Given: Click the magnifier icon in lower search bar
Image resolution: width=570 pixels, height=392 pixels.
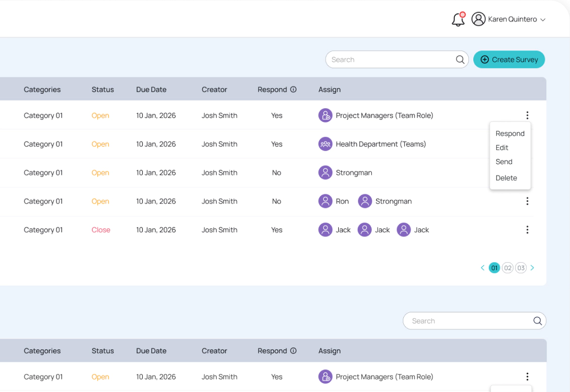Looking at the screenshot, I should (x=537, y=321).
